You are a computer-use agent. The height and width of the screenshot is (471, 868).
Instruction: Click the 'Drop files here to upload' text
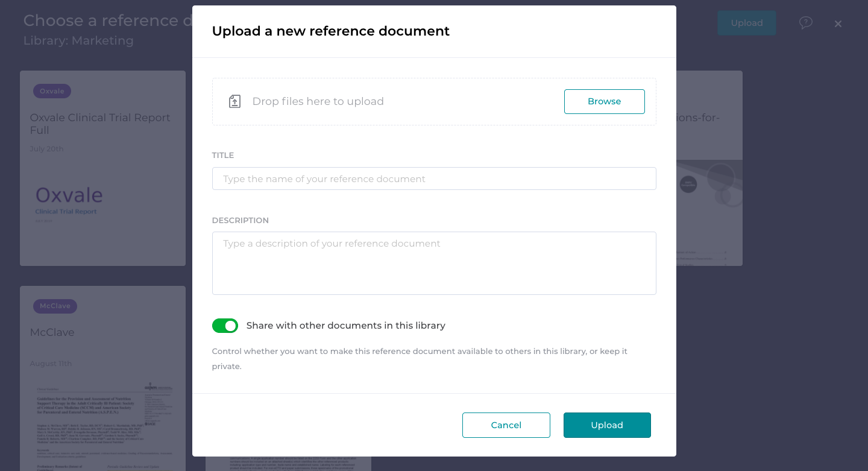(x=318, y=101)
